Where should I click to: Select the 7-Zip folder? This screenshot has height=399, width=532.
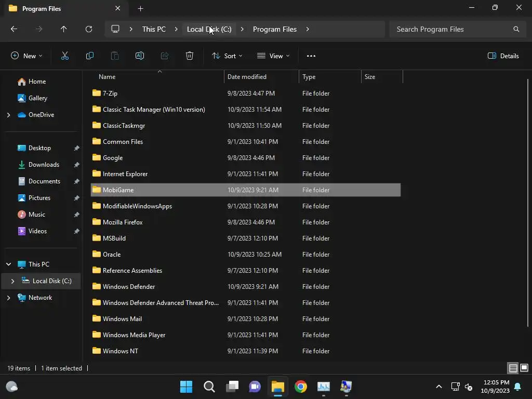click(x=246, y=94)
